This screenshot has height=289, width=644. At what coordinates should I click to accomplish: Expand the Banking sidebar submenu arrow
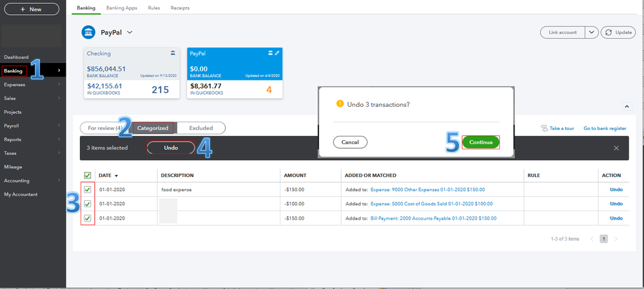[59, 71]
